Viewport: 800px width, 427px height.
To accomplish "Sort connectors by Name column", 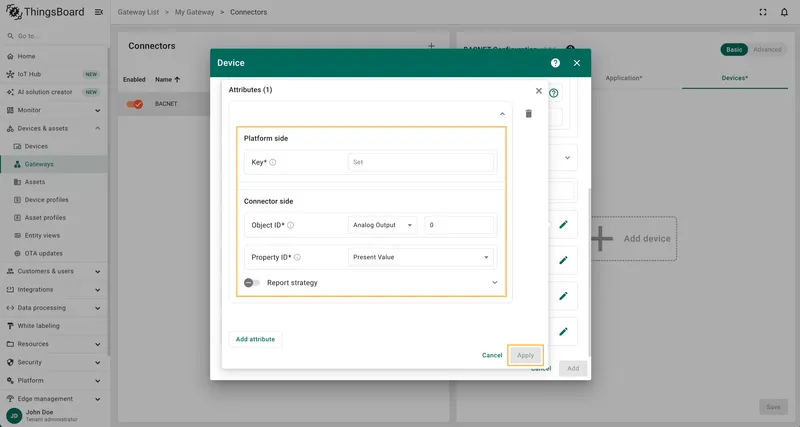I will pyautogui.click(x=167, y=80).
